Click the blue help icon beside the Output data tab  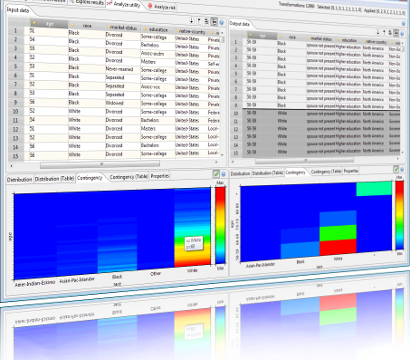pyautogui.click(x=404, y=24)
